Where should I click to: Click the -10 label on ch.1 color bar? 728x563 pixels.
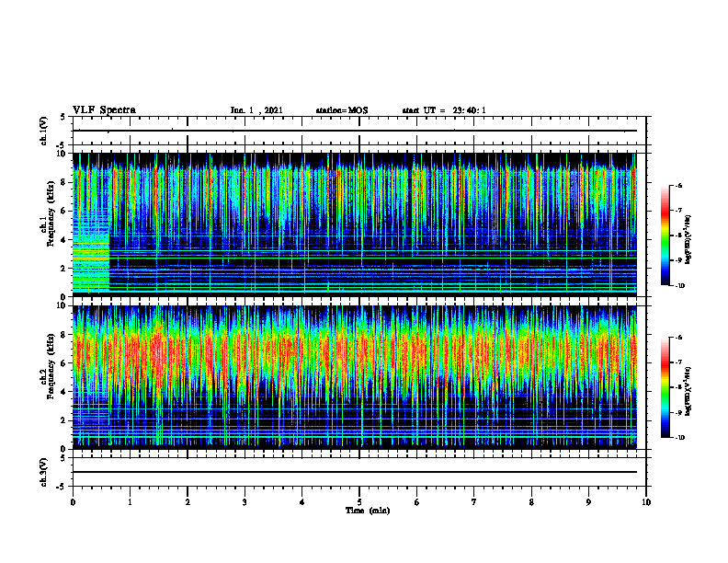click(679, 286)
